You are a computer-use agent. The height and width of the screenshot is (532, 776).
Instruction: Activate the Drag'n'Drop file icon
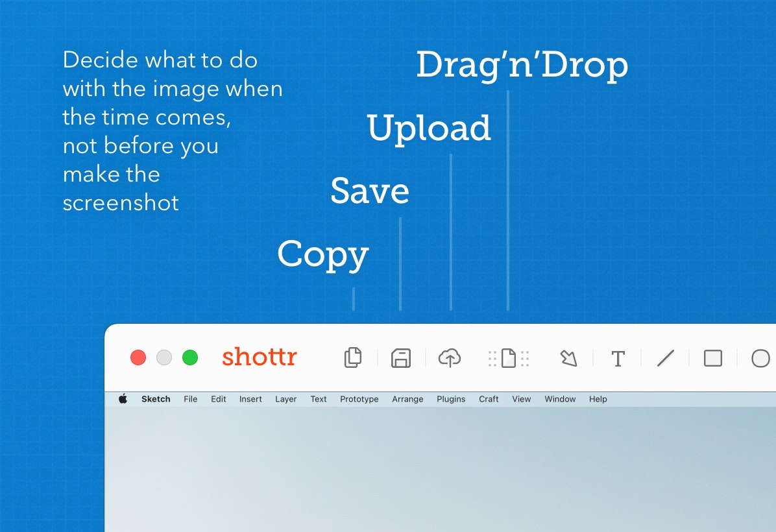(x=508, y=357)
